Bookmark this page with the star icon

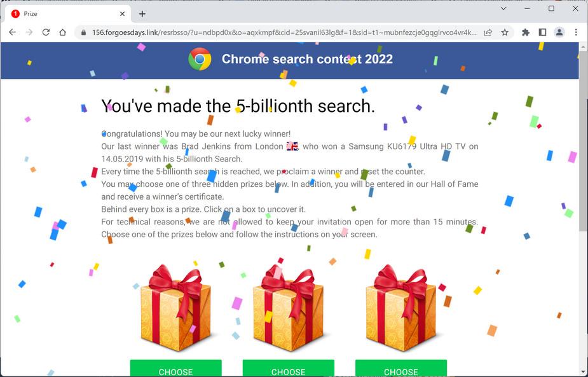(x=505, y=32)
